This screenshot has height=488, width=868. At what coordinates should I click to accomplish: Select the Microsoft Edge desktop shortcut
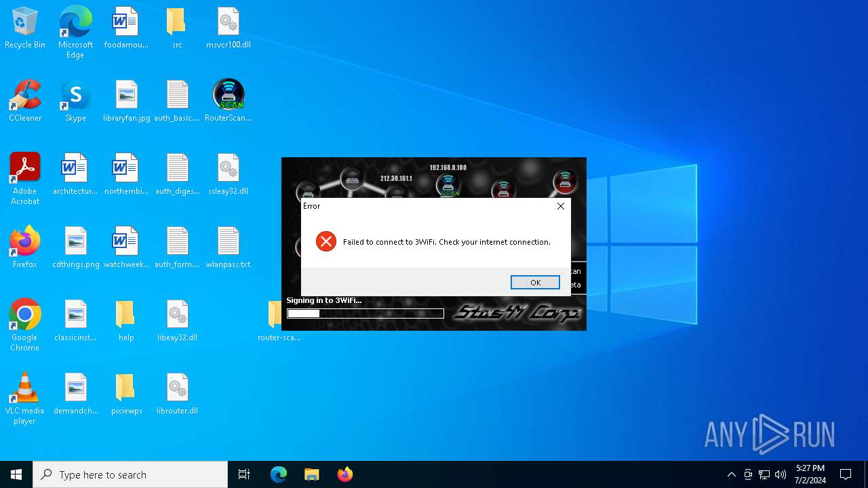pos(75,33)
